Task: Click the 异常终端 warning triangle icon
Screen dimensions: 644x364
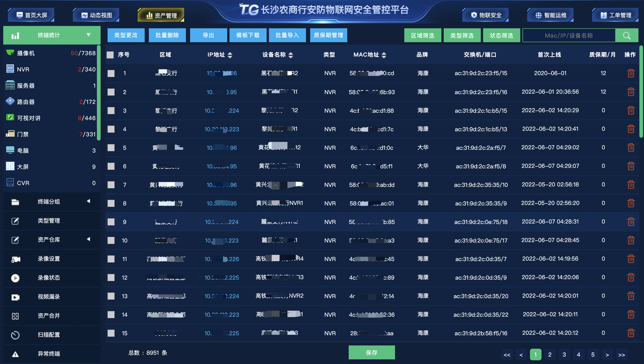Action: click(x=15, y=354)
